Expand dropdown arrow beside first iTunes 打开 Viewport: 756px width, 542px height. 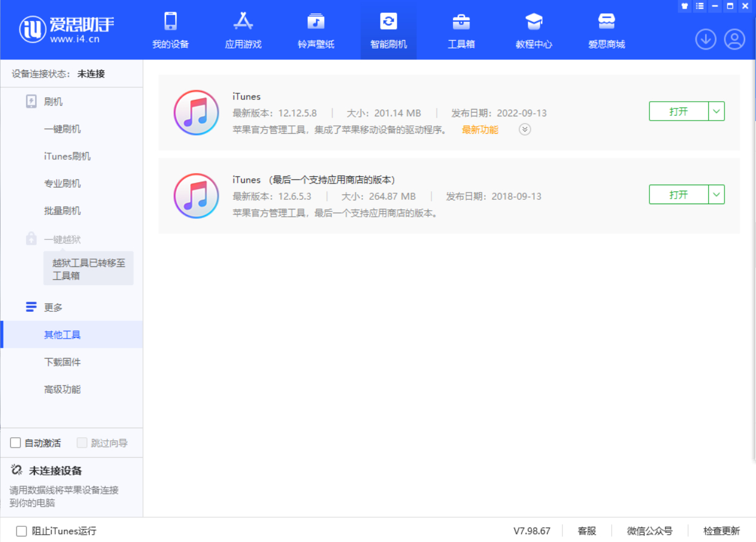717,111
